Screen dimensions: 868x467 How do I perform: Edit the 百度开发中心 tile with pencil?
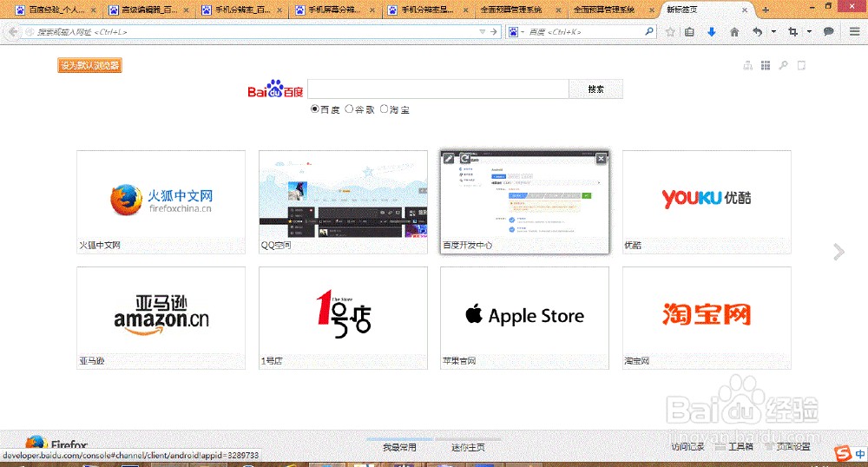coord(449,159)
